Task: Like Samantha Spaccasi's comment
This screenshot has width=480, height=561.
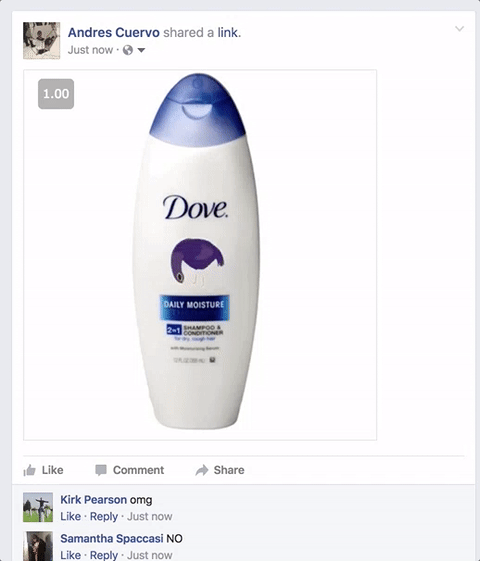Action: (70, 555)
